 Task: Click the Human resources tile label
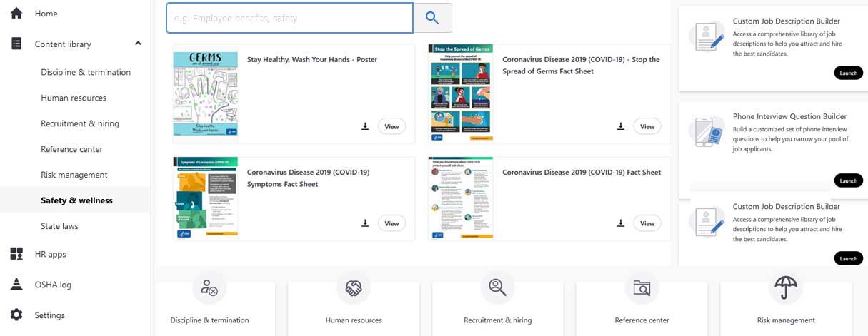tap(354, 320)
